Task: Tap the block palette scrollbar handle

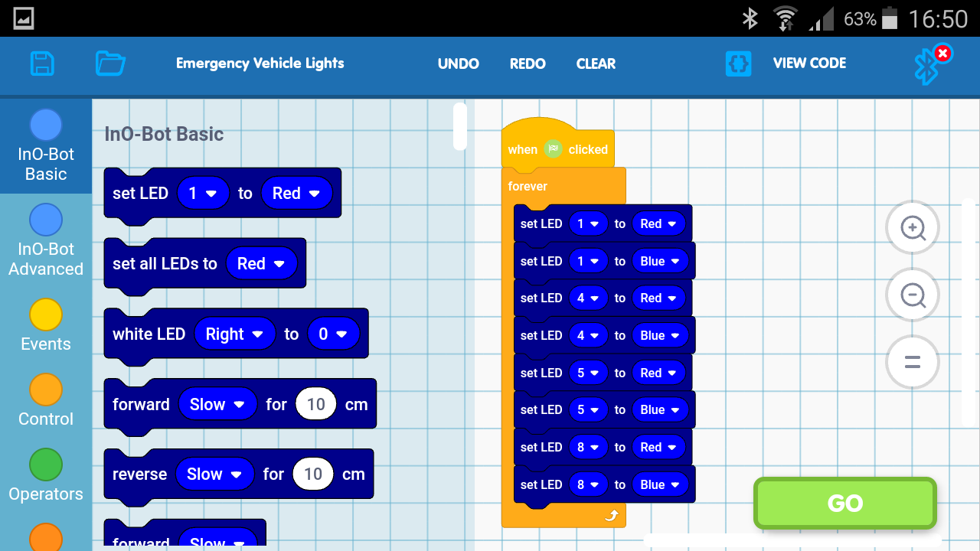Action: click(x=459, y=126)
